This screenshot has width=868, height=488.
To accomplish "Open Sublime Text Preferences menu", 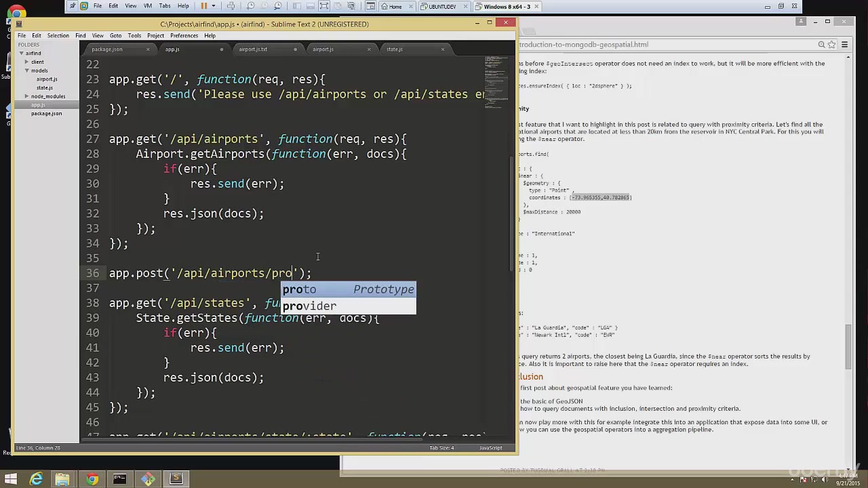I will pyautogui.click(x=184, y=36).
